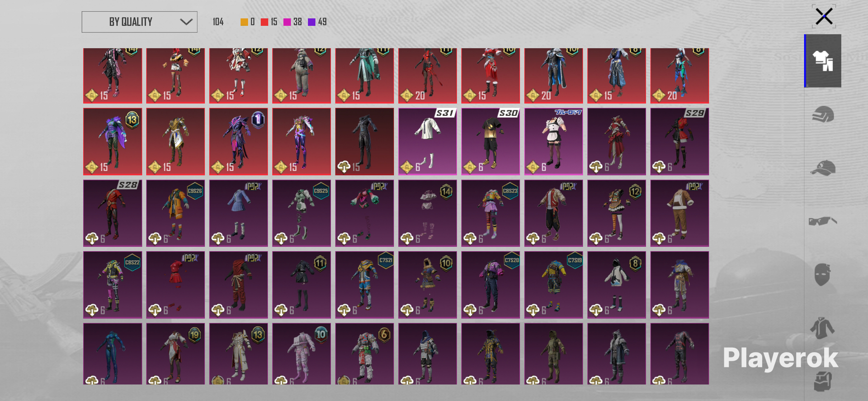Viewport: 868px width, 401px height.
Task: Select the S30 black and gold outfit
Action: 491,141
